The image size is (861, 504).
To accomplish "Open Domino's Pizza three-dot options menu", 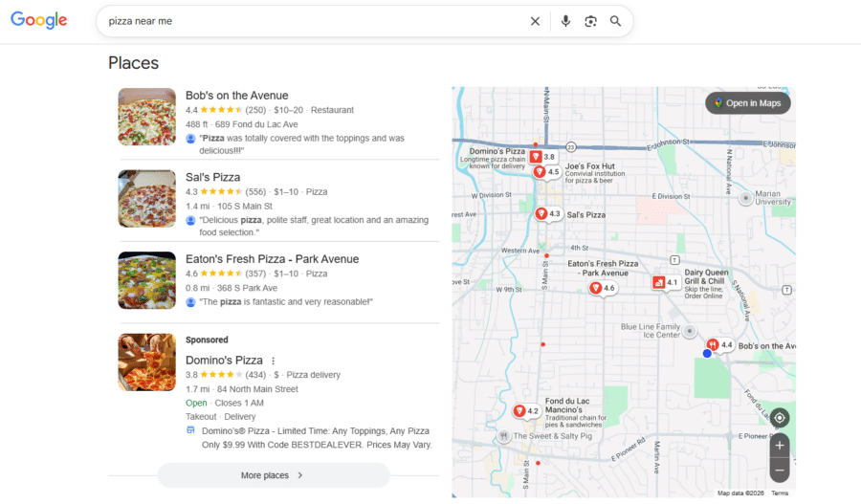I will [x=273, y=361].
